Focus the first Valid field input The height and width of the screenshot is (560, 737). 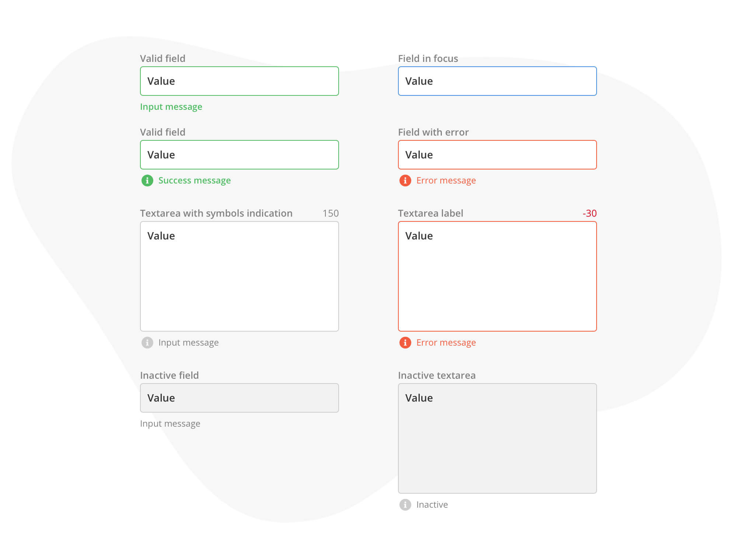tap(239, 81)
